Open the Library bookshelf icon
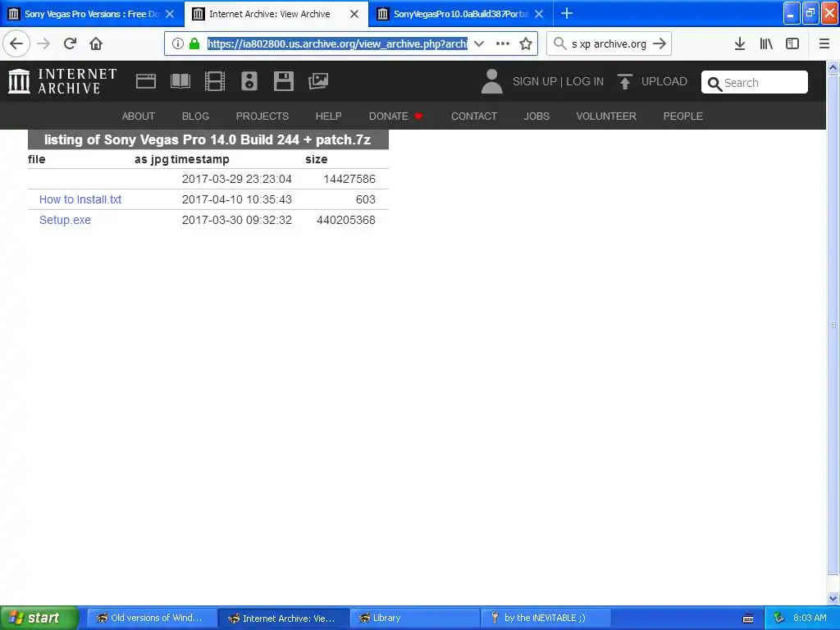Screen dimensions: 840x630 [x=766, y=43]
